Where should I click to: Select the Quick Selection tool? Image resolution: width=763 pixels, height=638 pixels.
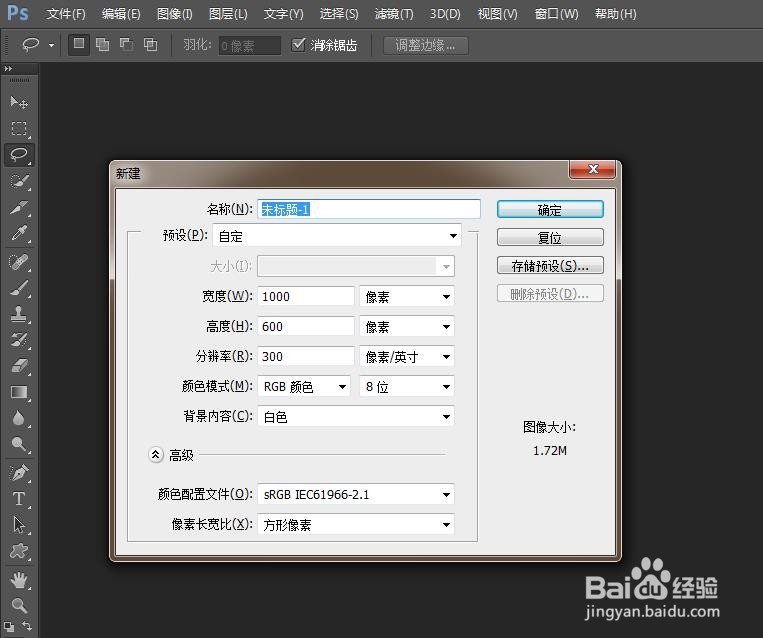[19, 182]
